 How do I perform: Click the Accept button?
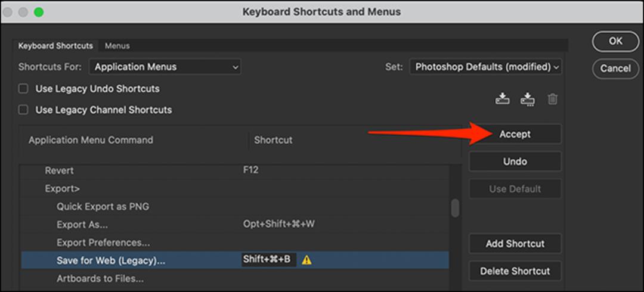(515, 134)
